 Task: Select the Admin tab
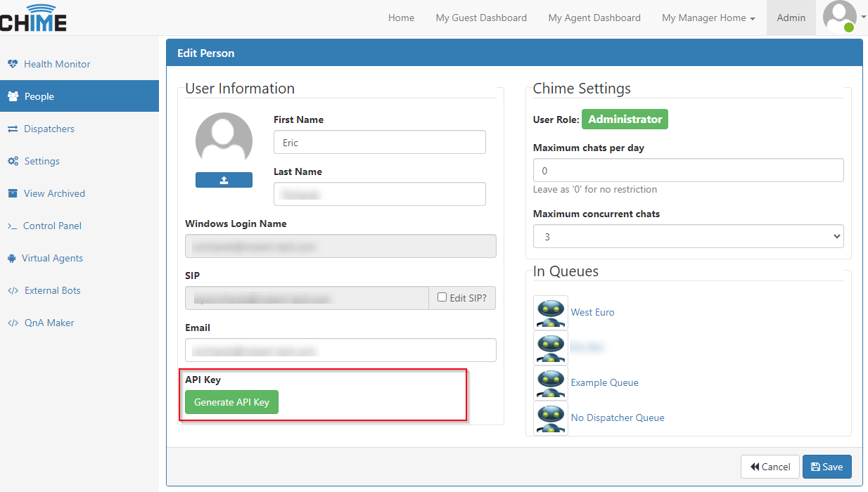click(791, 18)
